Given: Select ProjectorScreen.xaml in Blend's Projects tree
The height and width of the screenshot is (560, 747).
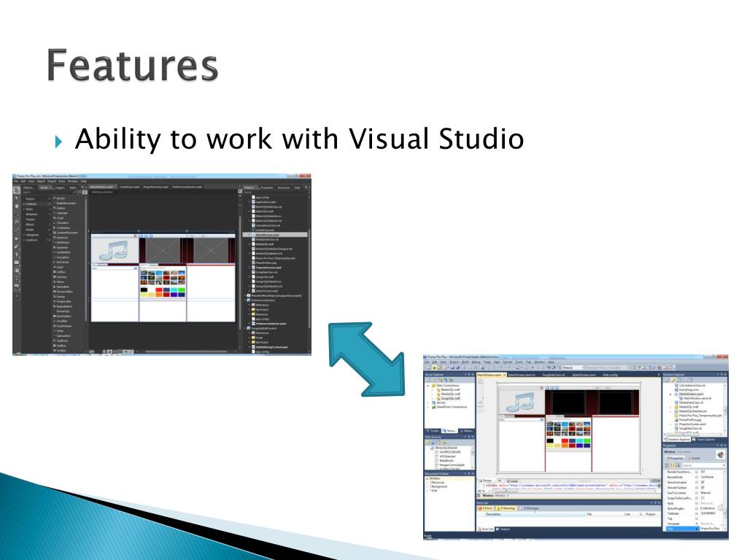Looking at the screenshot, I should click(x=268, y=268).
